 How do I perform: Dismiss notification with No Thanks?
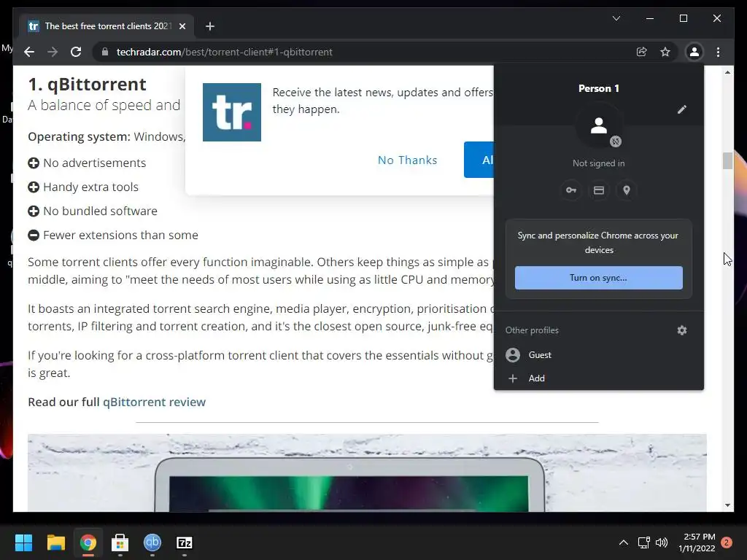407,160
